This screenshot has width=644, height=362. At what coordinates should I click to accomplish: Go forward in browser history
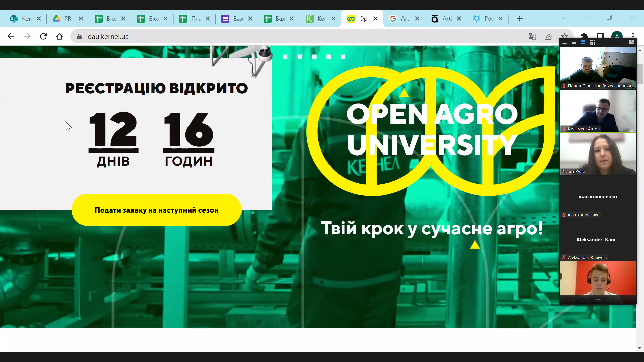pos(27,36)
